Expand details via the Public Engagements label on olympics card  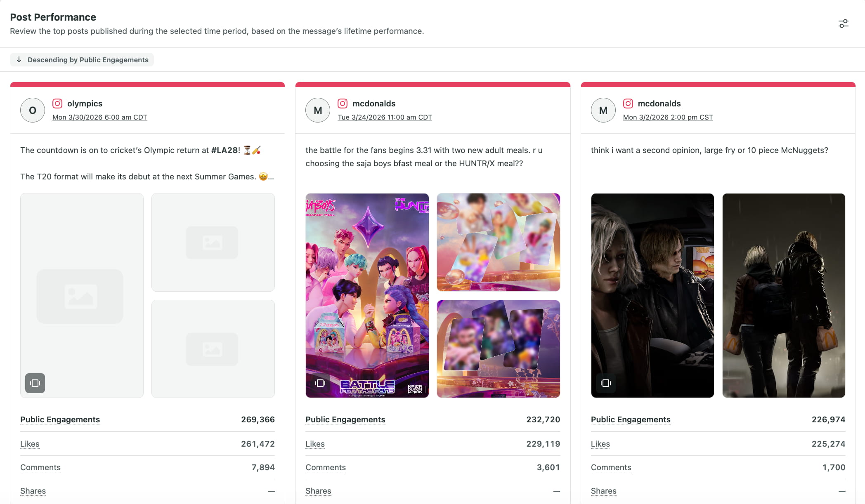60,419
